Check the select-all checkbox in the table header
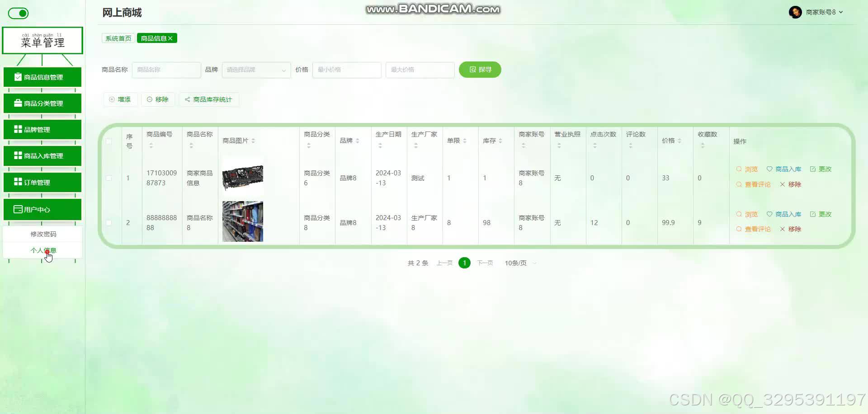868x414 pixels. [x=108, y=141]
